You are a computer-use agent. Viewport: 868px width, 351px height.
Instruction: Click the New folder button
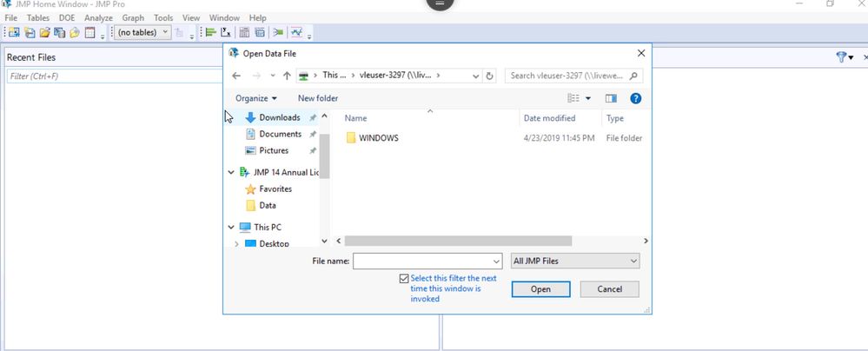coord(318,98)
